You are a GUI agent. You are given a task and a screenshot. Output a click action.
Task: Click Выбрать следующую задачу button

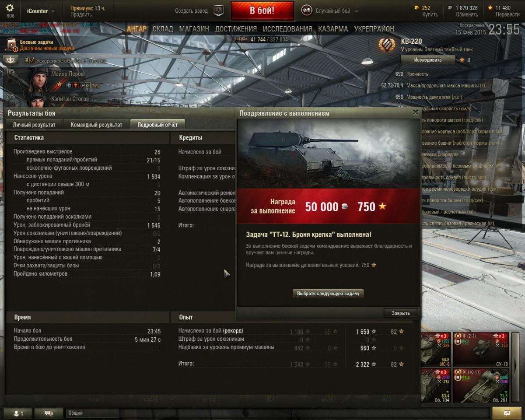[x=328, y=294]
